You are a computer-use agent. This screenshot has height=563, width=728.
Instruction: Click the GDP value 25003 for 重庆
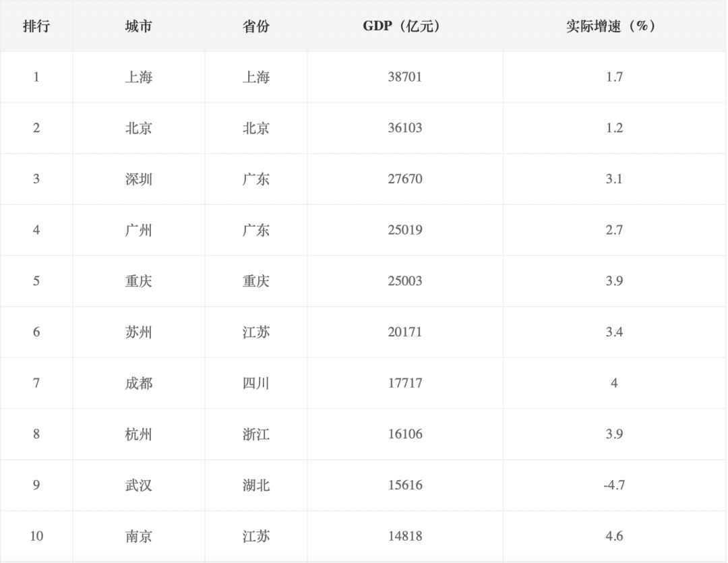coord(405,281)
